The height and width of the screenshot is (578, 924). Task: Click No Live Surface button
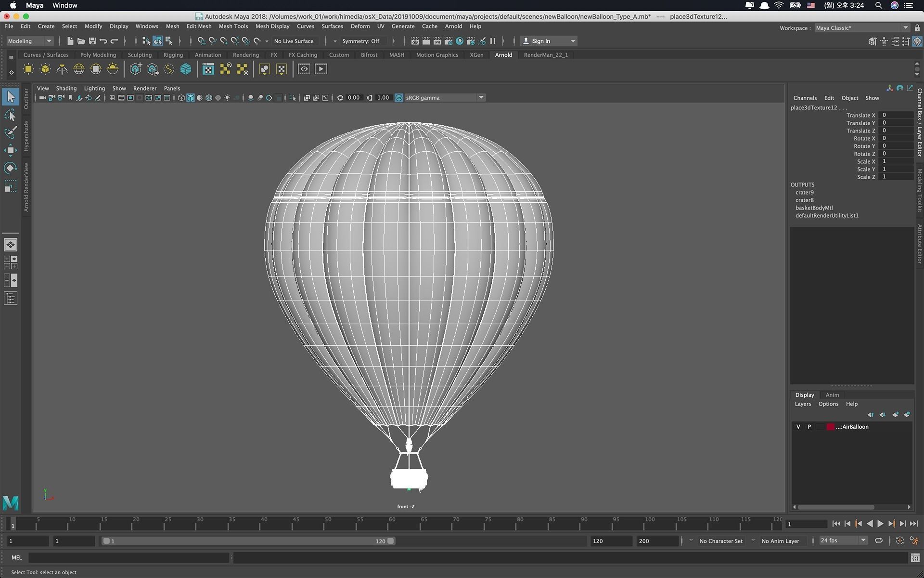click(294, 41)
